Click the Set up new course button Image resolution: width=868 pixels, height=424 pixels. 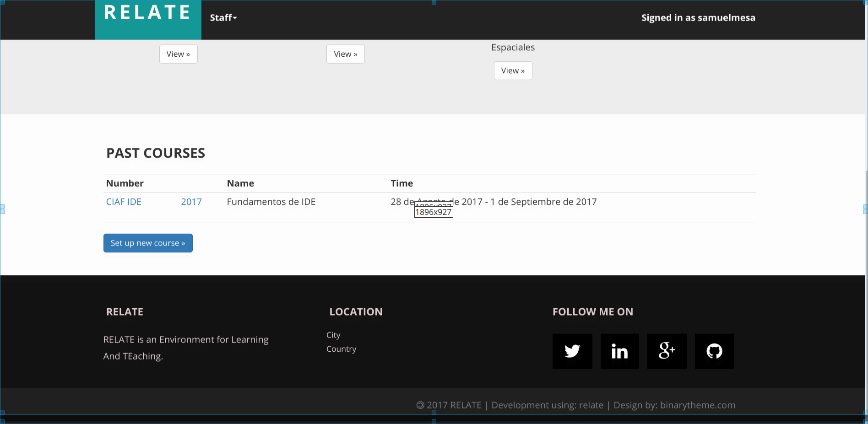point(148,243)
